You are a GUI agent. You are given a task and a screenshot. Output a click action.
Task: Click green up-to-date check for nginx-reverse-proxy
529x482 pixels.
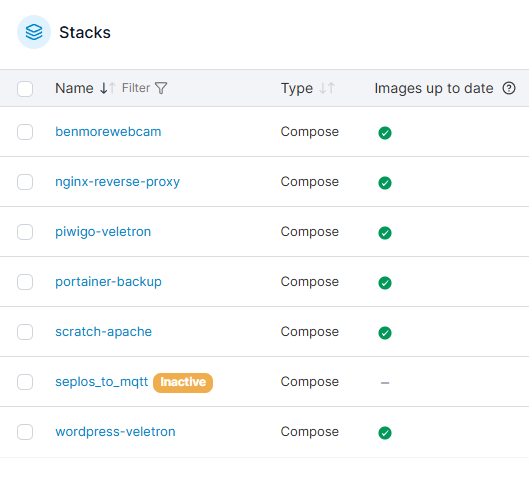385,183
